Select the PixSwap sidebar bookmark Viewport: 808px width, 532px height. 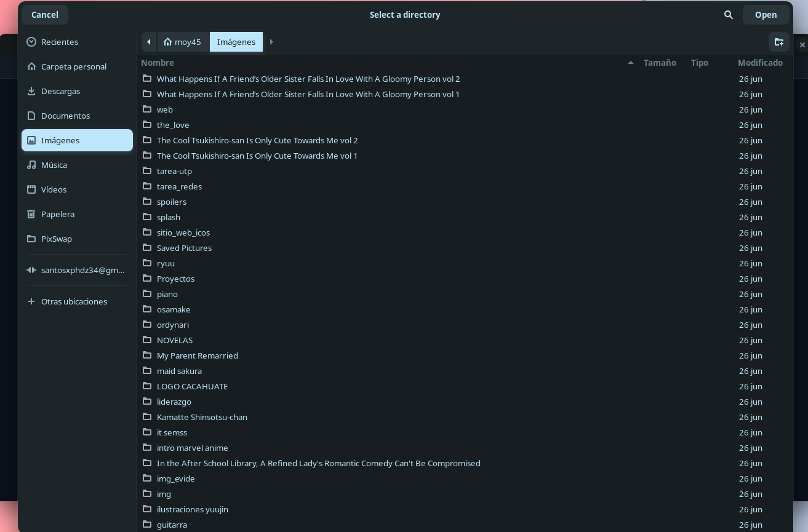pyautogui.click(x=77, y=239)
